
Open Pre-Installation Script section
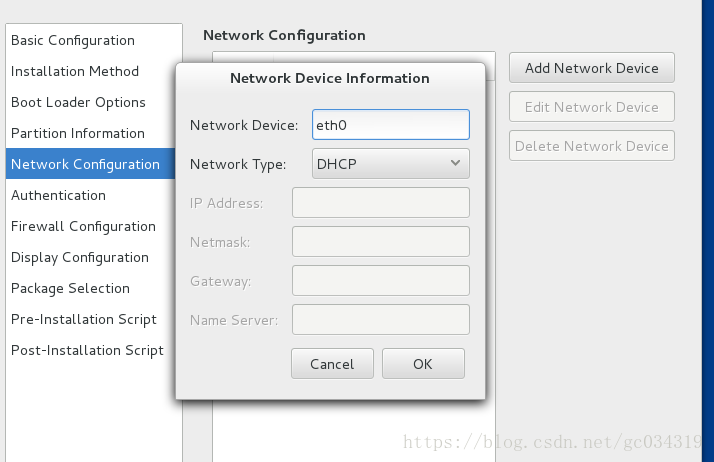(x=91, y=319)
